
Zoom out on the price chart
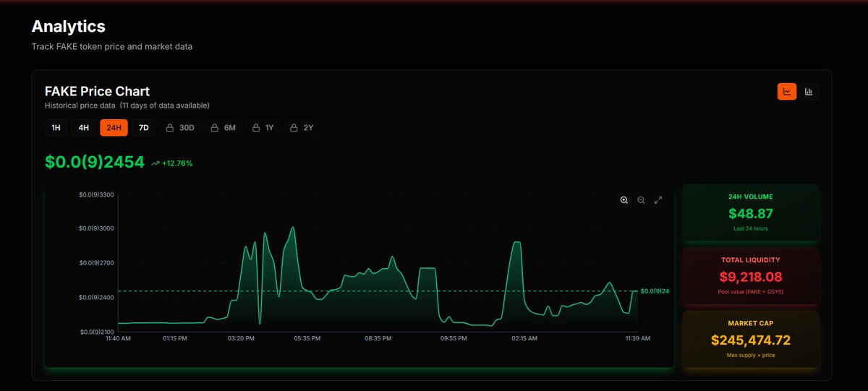[641, 200]
